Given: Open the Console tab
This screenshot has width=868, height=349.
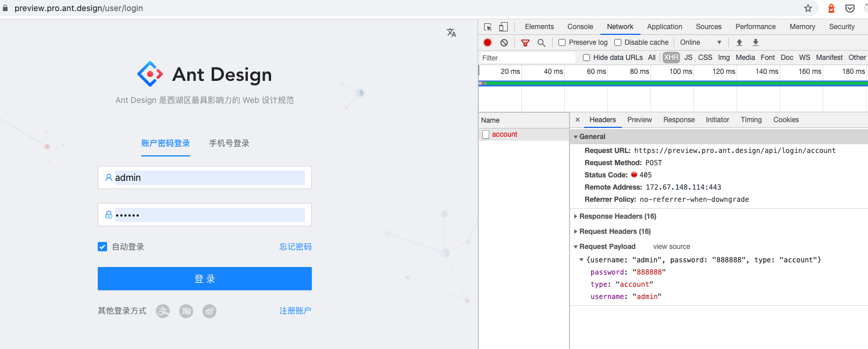Looking at the screenshot, I should (x=581, y=27).
